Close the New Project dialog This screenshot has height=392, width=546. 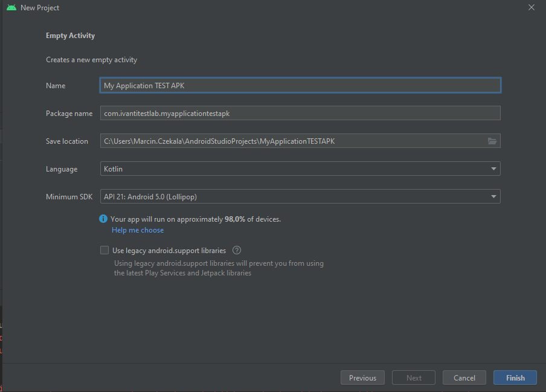(x=531, y=7)
